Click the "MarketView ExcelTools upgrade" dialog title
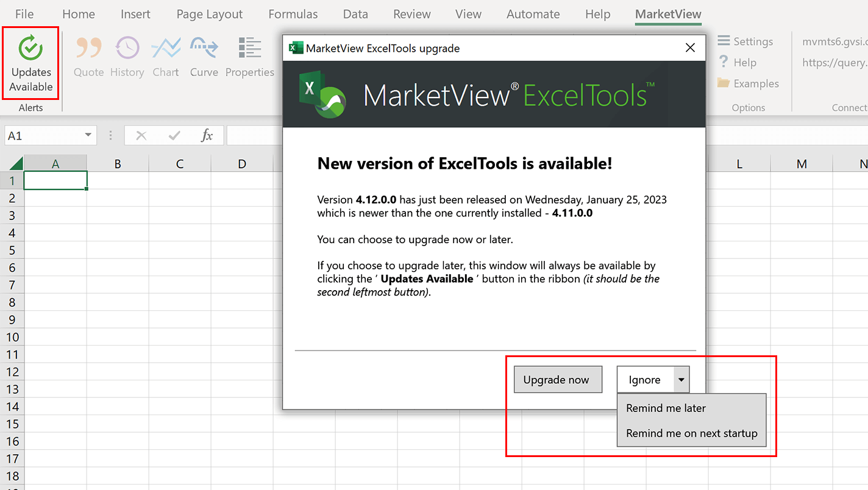Viewport: 868px width, 490px height. [383, 48]
